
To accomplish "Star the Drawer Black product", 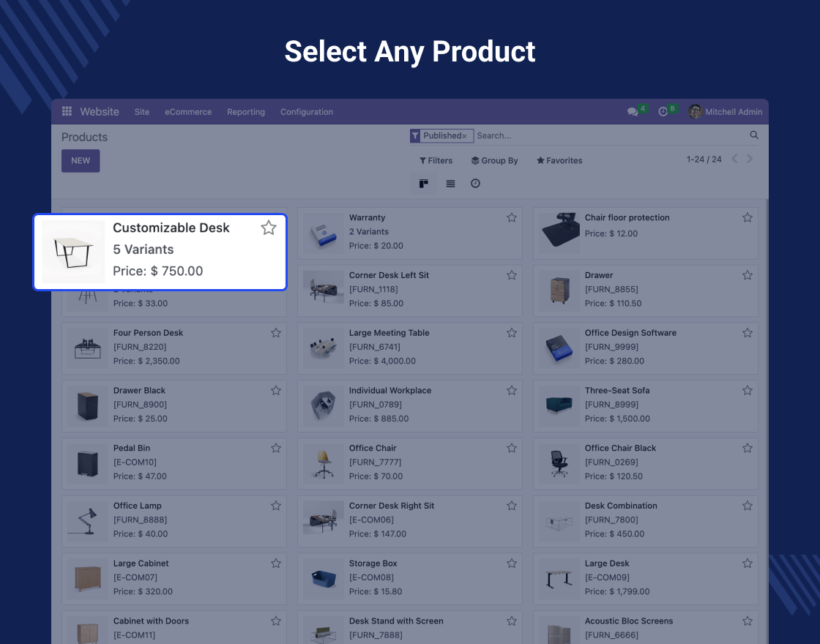I will 275,391.
